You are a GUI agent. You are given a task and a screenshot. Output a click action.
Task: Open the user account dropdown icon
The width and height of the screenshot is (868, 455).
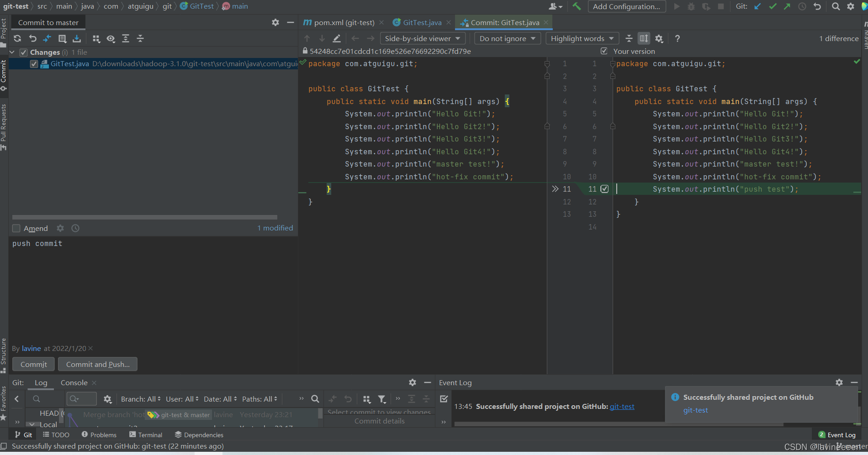click(x=556, y=6)
